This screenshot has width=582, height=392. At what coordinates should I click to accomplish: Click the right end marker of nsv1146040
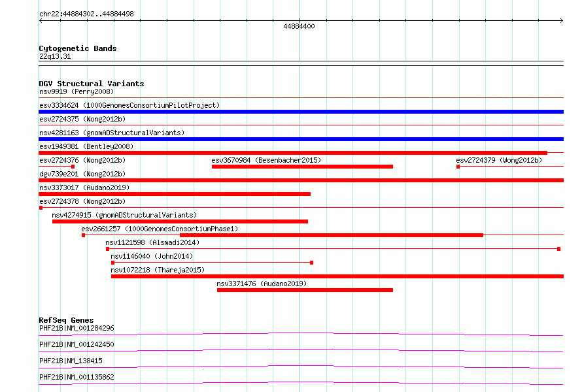pyautogui.click(x=311, y=263)
